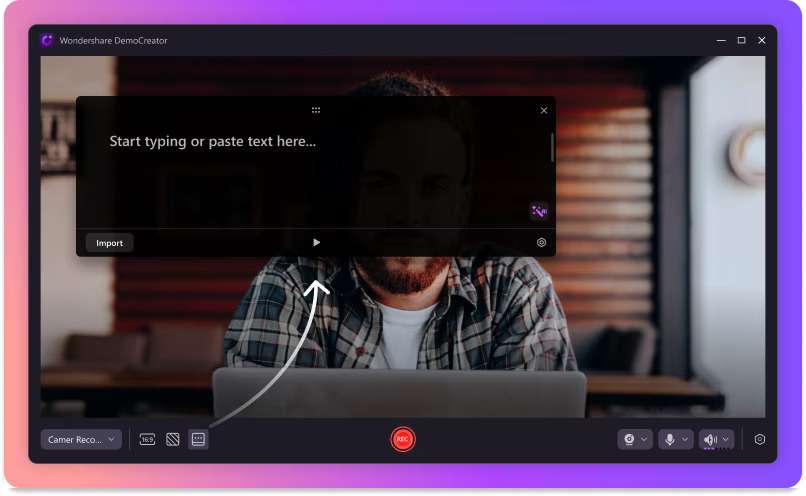The width and height of the screenshot is (806, 496).
Task: Click the striped background effect icon
Action: pyautogui.click(x=173, y=439)
